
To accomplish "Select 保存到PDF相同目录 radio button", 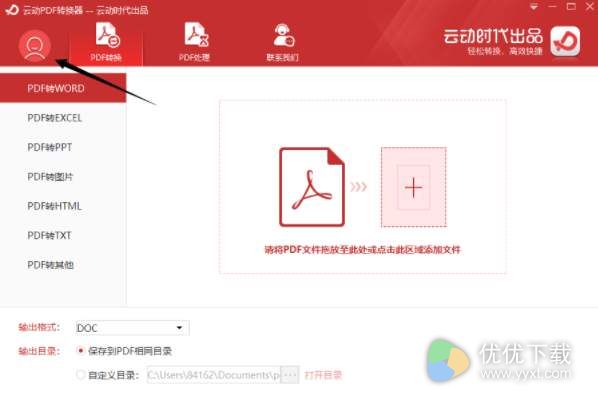I will (80, 350).
